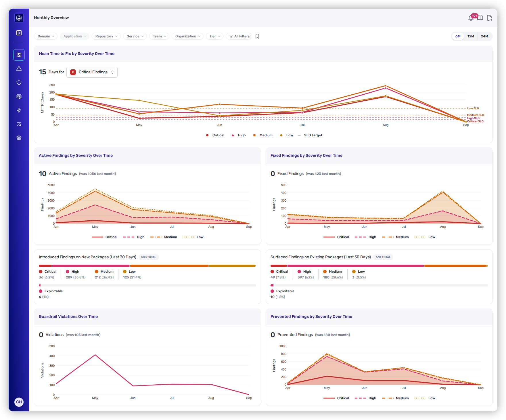Save filters with the bookmark icon

tap(257, 36)
